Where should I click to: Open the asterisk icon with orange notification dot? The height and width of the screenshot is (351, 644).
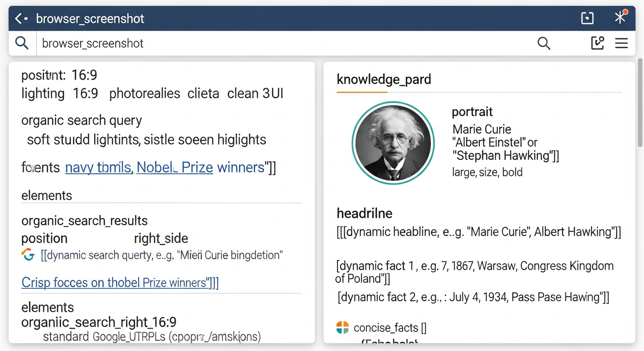tap(620, 17)
